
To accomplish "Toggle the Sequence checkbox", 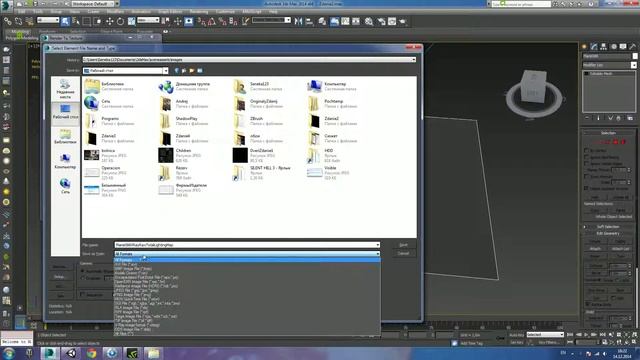I will [x=83, y=294].
